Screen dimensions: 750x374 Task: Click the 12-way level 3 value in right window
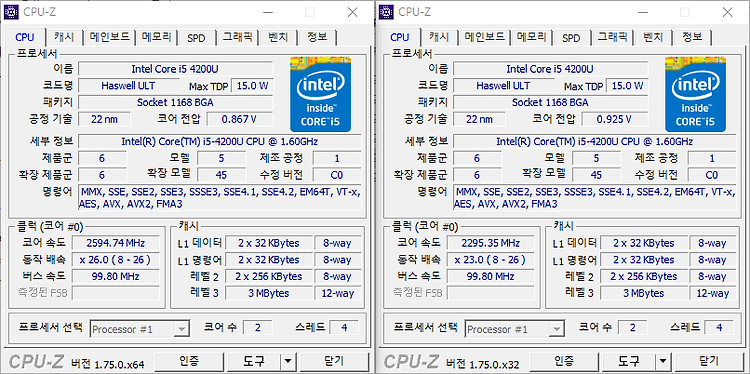click(x=713, y=293)
